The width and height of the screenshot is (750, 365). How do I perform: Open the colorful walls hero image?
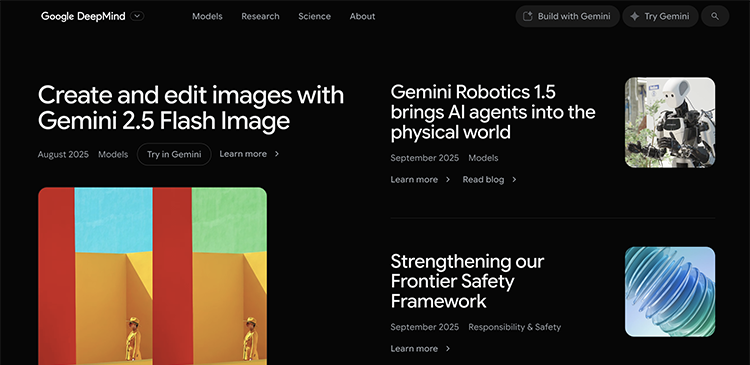point(153,276)
